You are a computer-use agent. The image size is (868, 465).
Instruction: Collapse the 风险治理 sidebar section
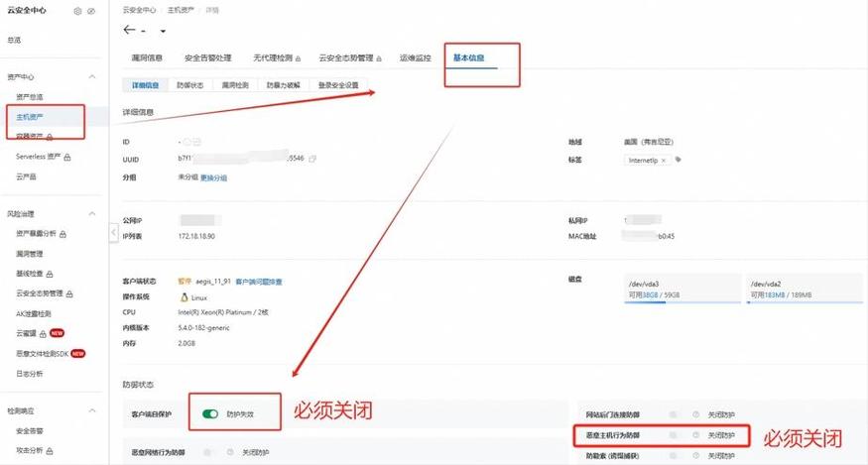pyautogui.click(x=92, y=214)
